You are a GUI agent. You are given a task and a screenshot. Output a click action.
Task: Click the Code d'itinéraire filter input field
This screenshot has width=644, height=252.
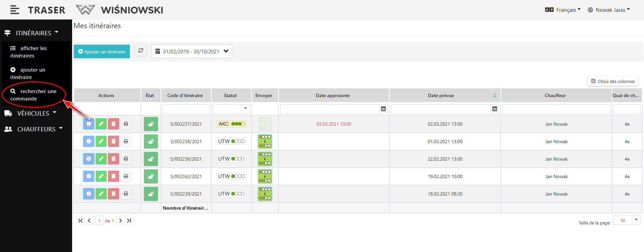click(x=186, y=109)
